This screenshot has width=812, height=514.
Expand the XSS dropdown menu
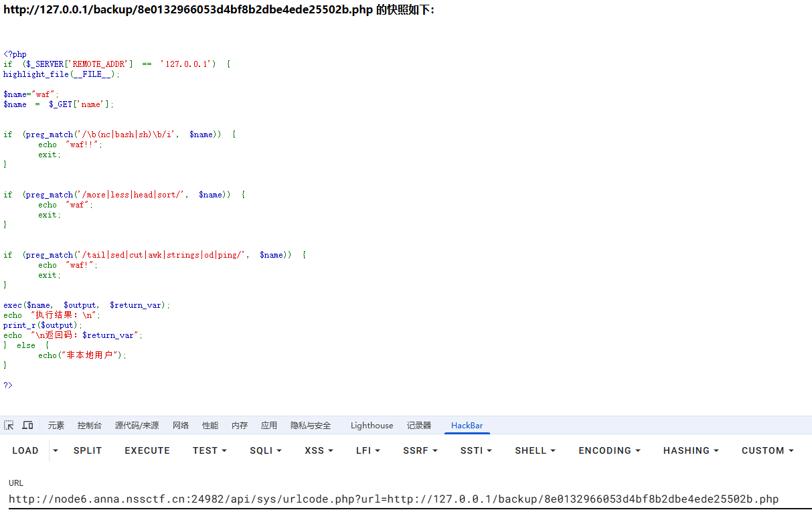pos(319,450)
